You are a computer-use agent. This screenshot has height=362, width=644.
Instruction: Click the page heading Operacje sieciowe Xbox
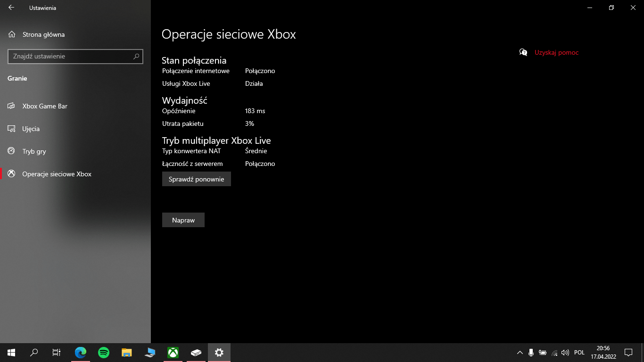(229, 34)
